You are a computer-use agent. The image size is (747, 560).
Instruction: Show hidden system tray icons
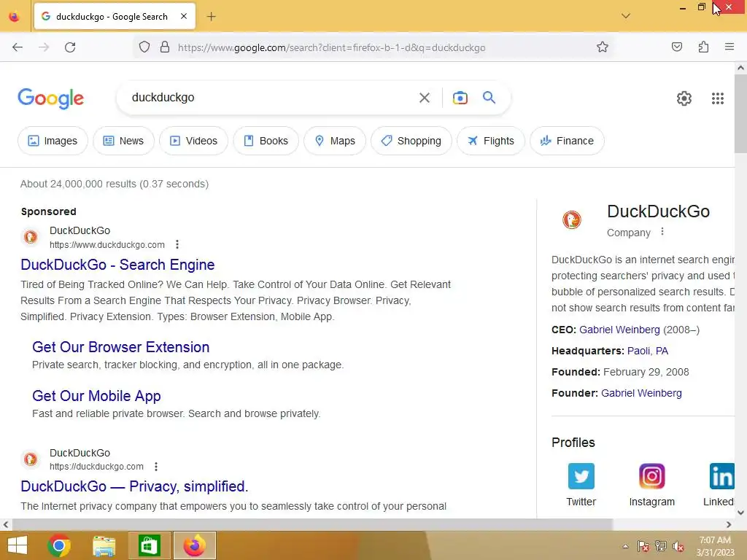625,547
